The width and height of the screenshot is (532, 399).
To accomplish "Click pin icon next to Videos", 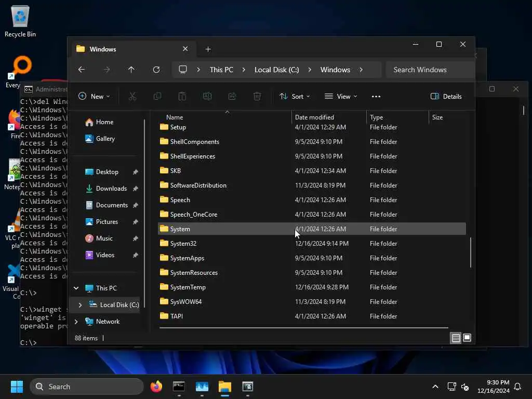I will (x=136, y=255).
